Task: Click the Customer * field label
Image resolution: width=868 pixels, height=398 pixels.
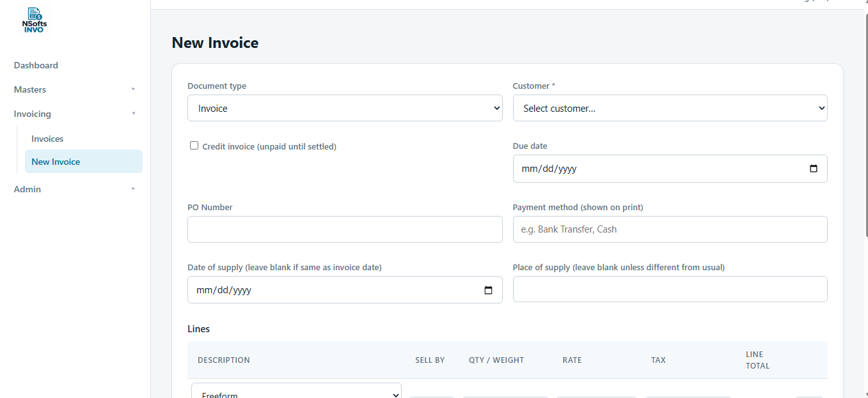Action: (533, 86)
